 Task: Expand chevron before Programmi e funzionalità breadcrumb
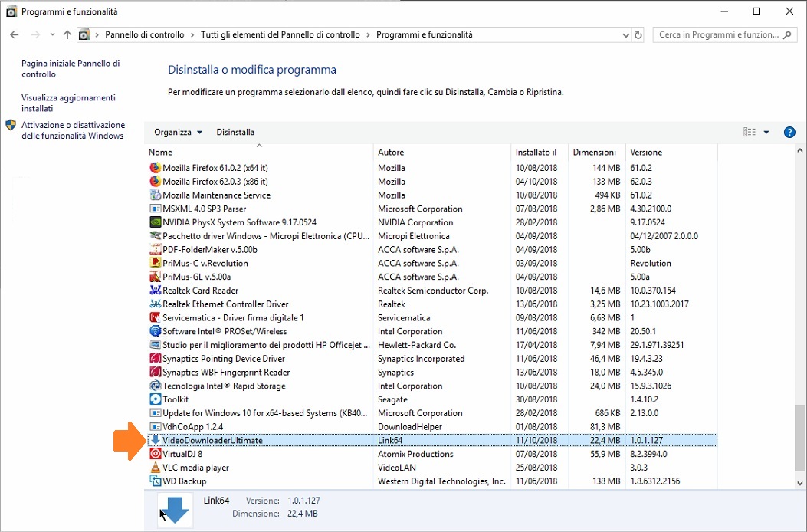click(x=368, y=35)
